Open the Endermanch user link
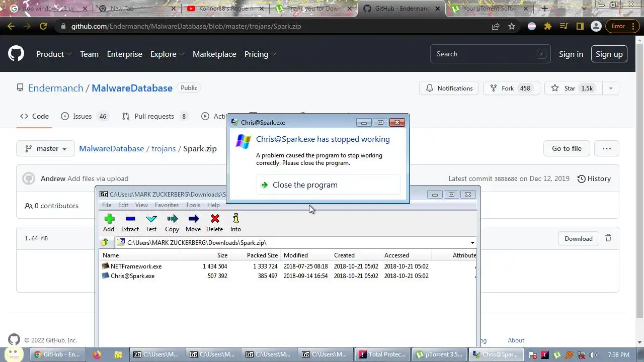This screenshot has width=644, height=362. click(56, 88)
